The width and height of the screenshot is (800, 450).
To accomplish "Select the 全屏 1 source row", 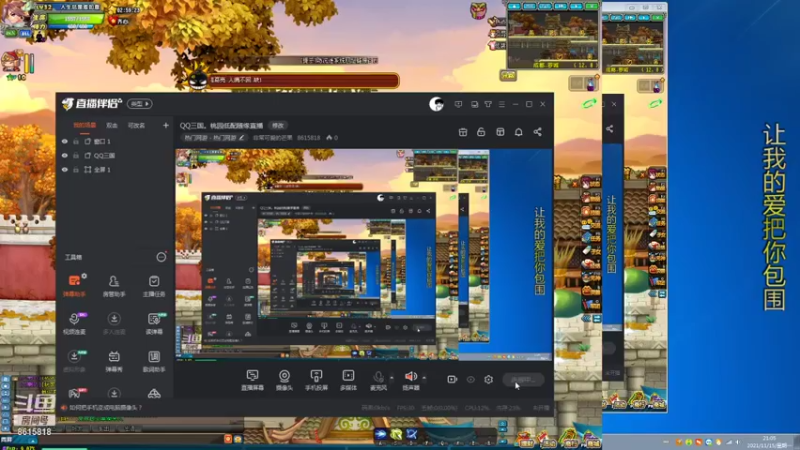I will (x=115, y=169).
